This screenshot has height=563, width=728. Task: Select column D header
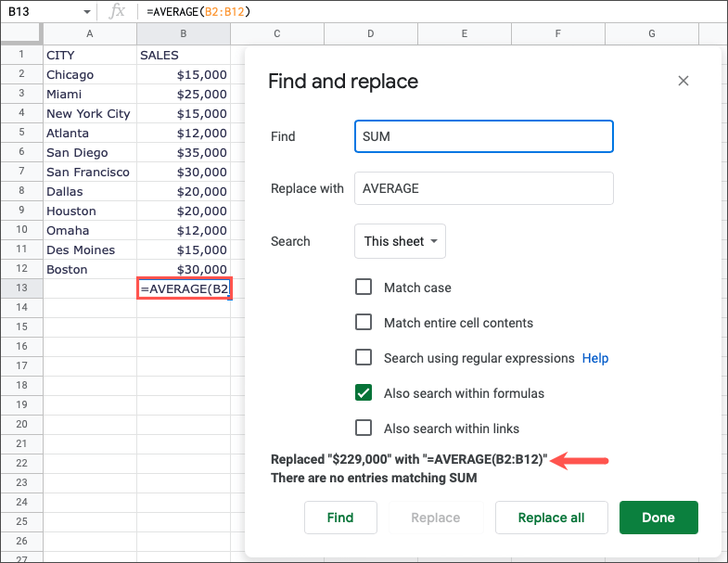pos(371,33)
